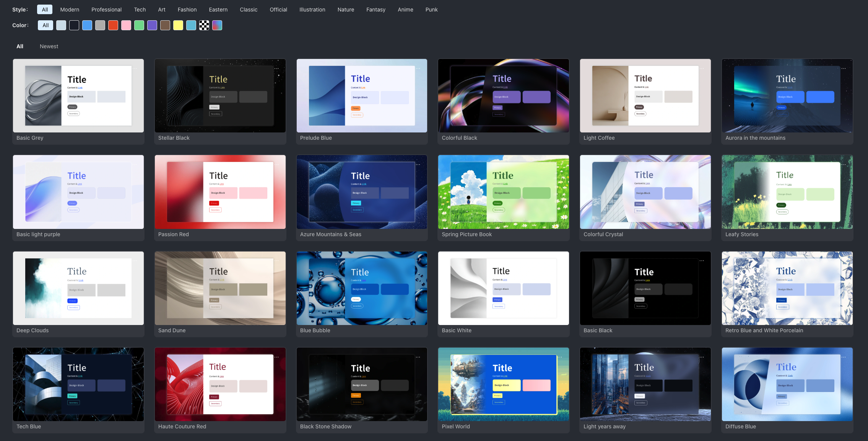This screenshot has width=868, height=441.
Task: Switch to the Newest sort tab
Action: click(49, 46)
